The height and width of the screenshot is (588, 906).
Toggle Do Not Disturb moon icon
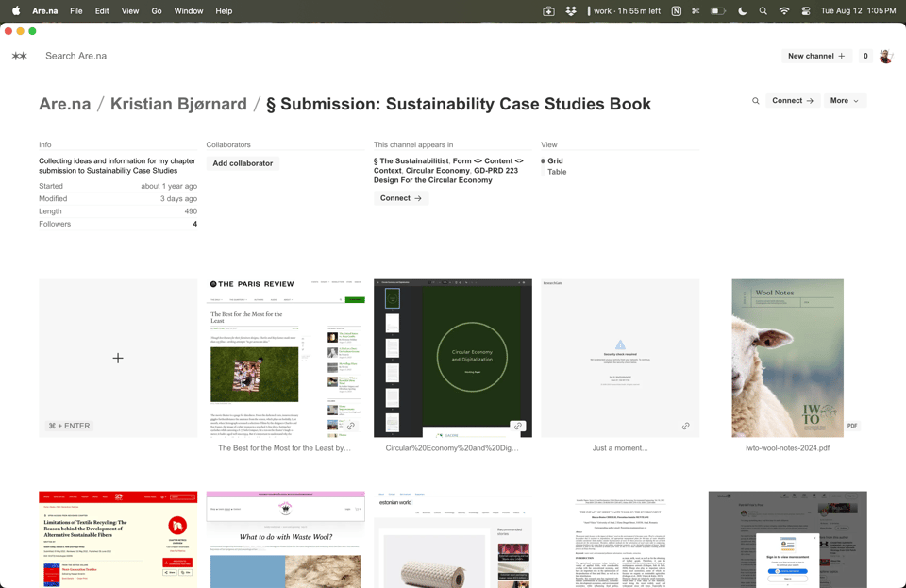tap(743, 11)
